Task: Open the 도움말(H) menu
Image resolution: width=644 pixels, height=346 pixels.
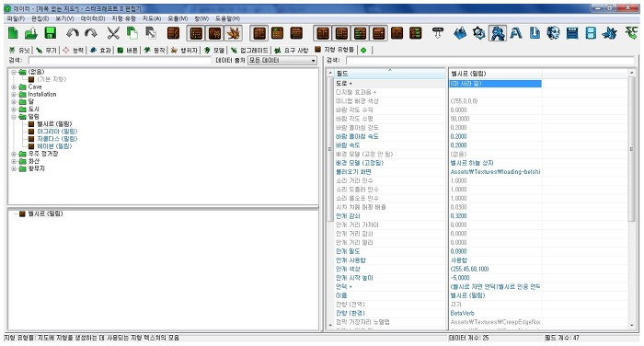Action: click(x=227, y=18)
